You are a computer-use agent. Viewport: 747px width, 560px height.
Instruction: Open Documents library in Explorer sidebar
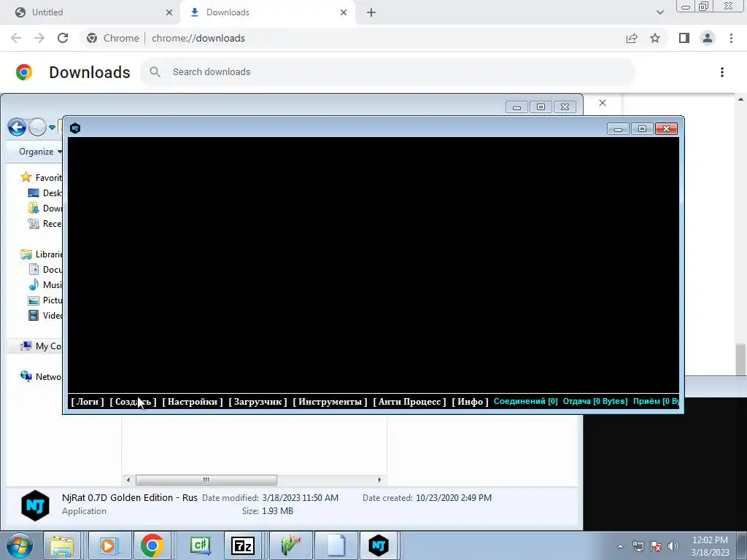45,270
